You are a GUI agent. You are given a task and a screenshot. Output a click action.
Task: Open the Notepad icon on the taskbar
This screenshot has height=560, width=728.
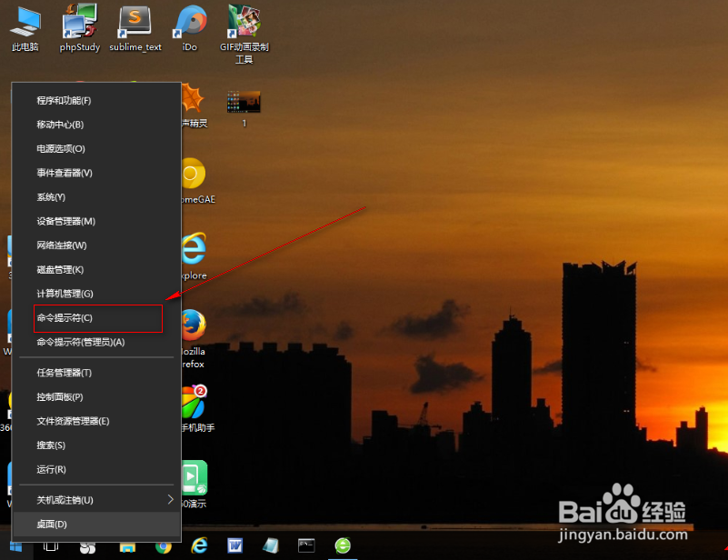tap(271, 545)
